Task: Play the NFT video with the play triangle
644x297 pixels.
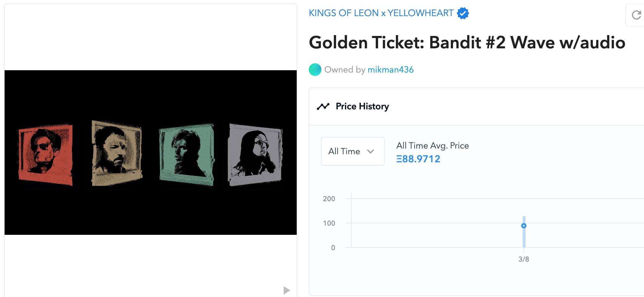Action: pos(286,290)
